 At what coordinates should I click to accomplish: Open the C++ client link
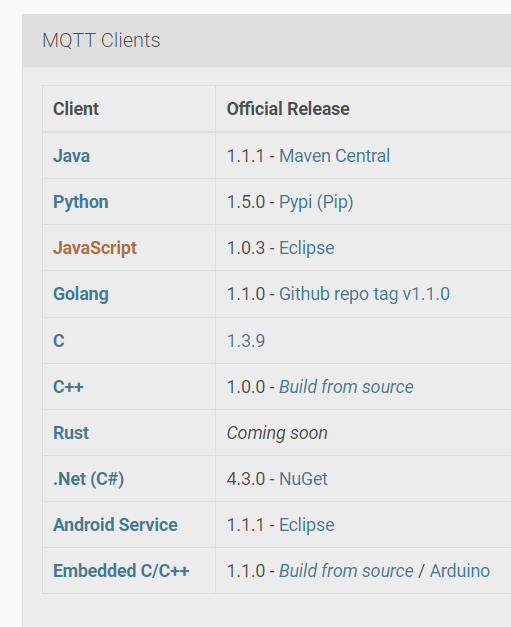coord(68,387)
